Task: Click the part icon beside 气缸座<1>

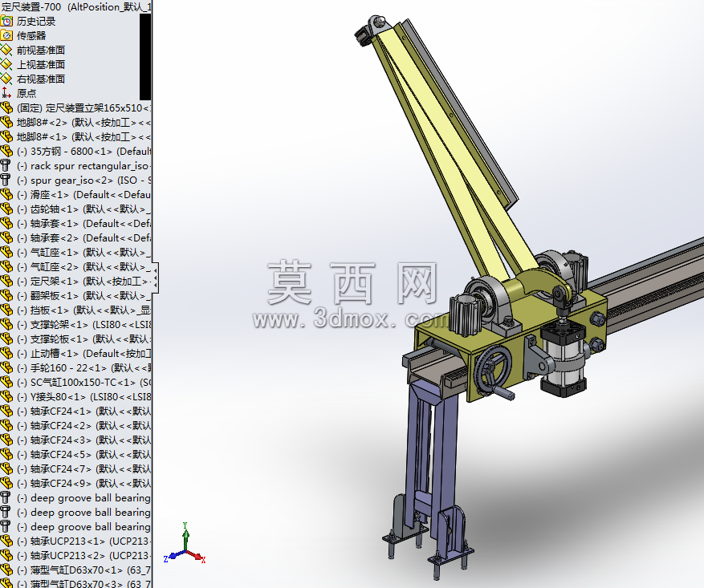Action: [x=6, y=252]
